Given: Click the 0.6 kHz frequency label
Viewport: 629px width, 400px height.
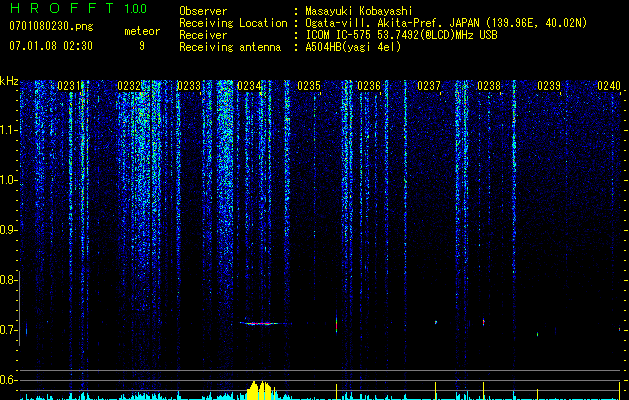Looking at the screenshot, I should [7, 380].
